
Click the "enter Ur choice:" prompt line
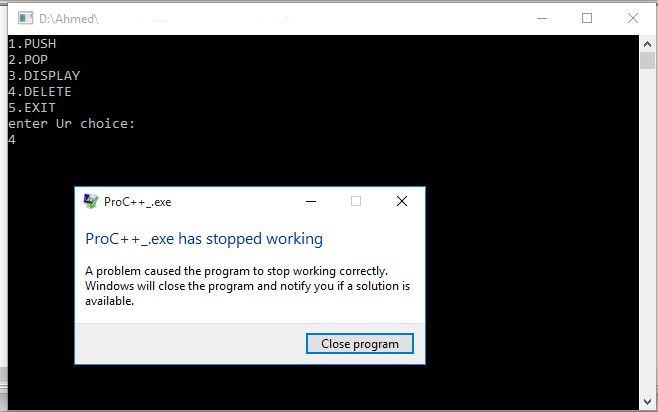click(x=71, y=123)
